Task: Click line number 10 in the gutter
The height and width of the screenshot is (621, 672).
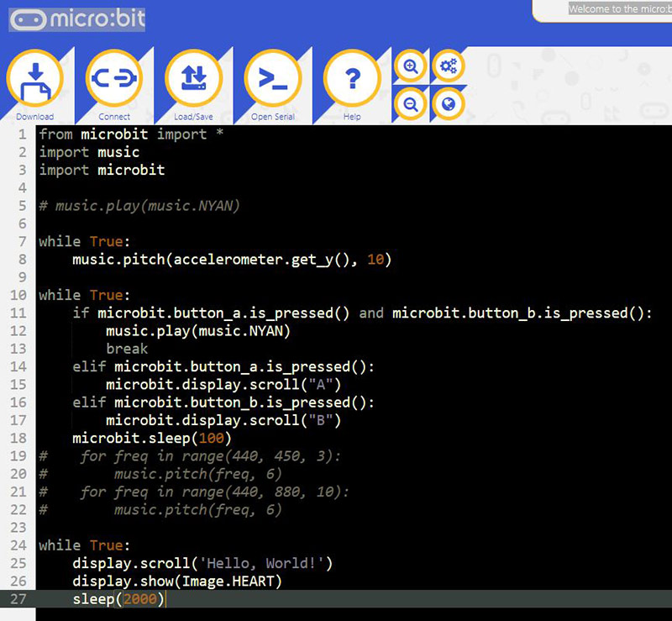Action: tap(19, 295)
